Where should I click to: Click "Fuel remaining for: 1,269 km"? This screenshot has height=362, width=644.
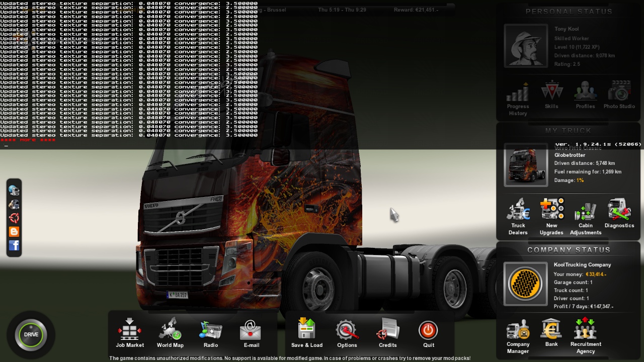[x=588, y=172]
